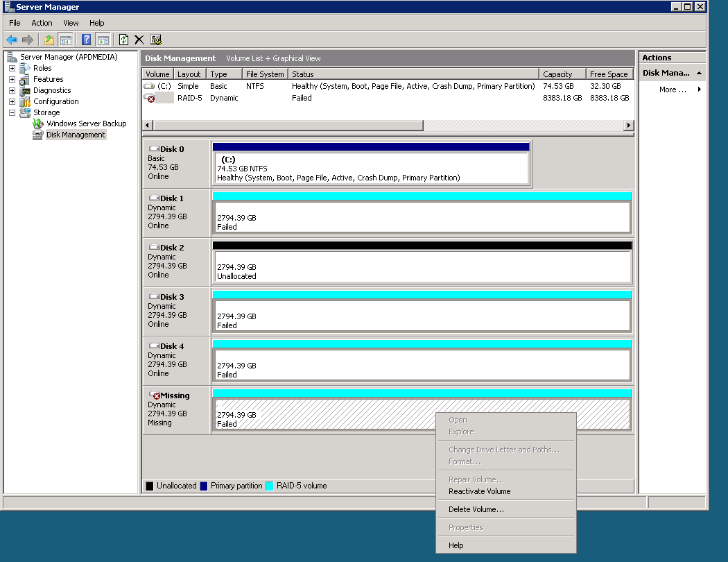Click the Configuration node icon
Image resolution: width=728 pixels, height=562 pixels.
tap(25, 102)
